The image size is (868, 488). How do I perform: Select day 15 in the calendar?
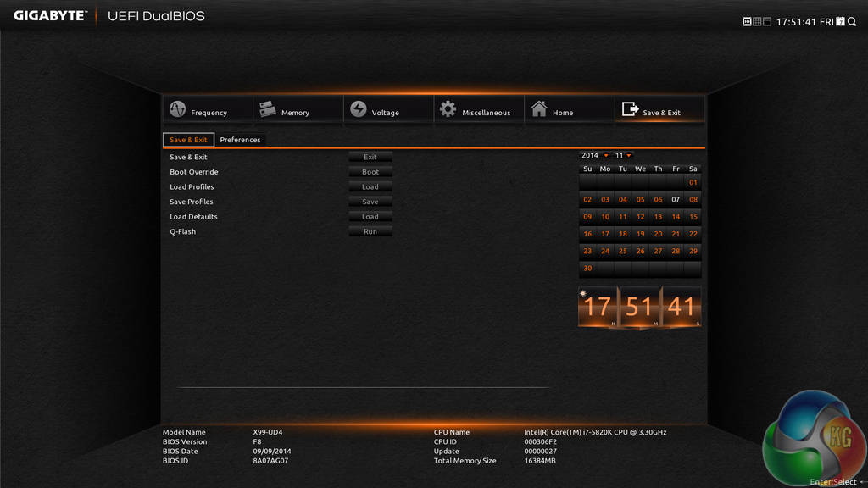(693, 217)
